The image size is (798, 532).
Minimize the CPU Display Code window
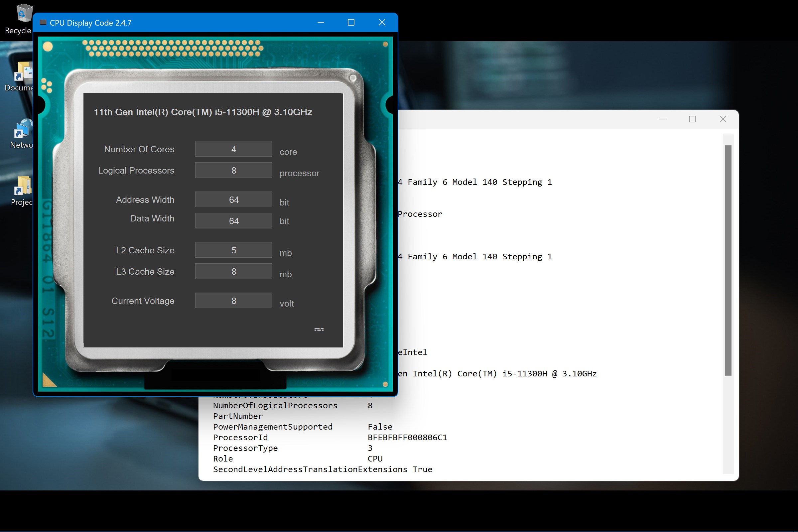click(x=321, y=23)
